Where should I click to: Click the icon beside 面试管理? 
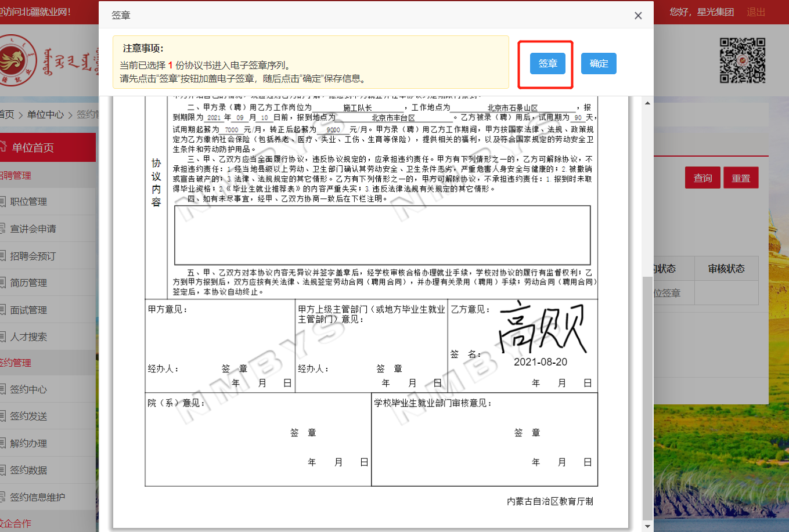pyautogui.click(x=3, y=310)
